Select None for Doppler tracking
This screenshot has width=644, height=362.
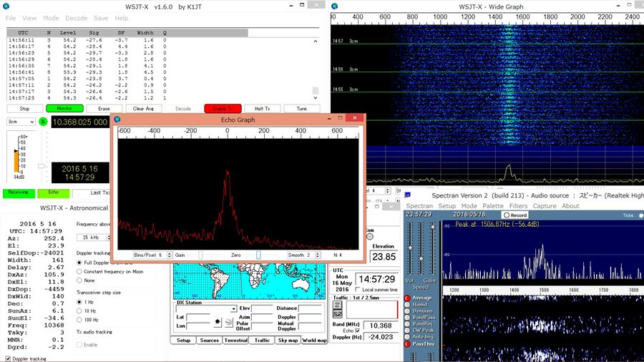[79, 280]
